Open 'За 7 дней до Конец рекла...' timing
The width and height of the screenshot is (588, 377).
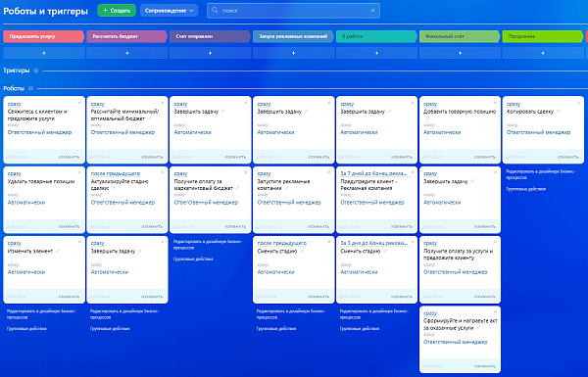[x=373, y=173]
